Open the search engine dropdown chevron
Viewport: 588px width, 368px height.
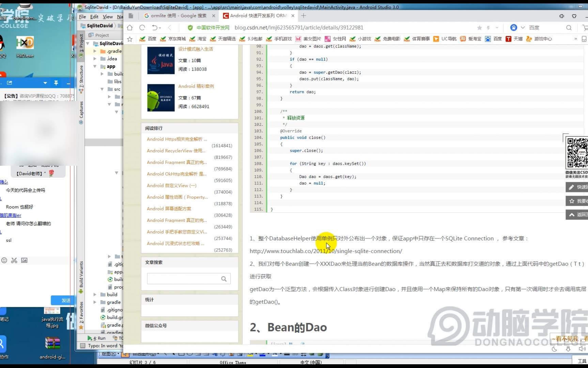[523, 28]
